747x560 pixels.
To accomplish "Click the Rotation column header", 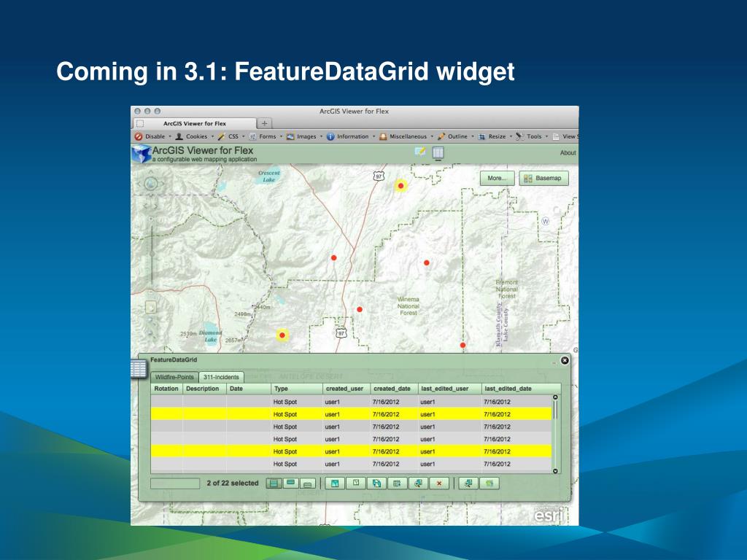I will pos(167,389).
